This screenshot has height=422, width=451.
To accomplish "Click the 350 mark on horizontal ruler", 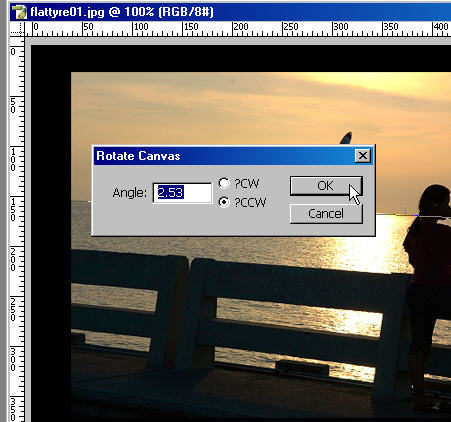I will (390, 27).
